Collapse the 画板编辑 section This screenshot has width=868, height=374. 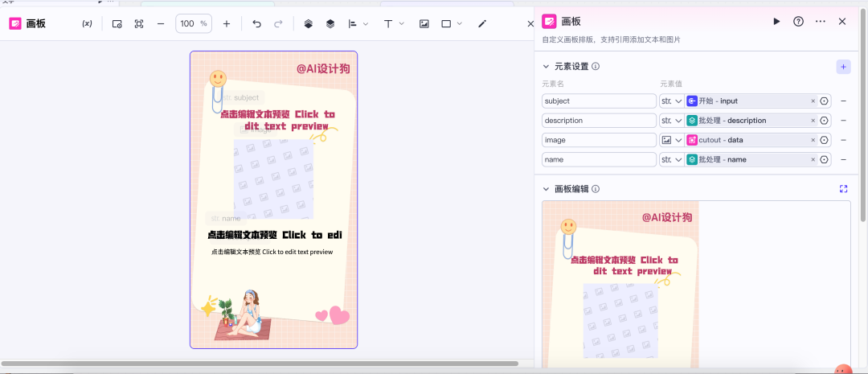pyautogui.click(x=546, y=189)
